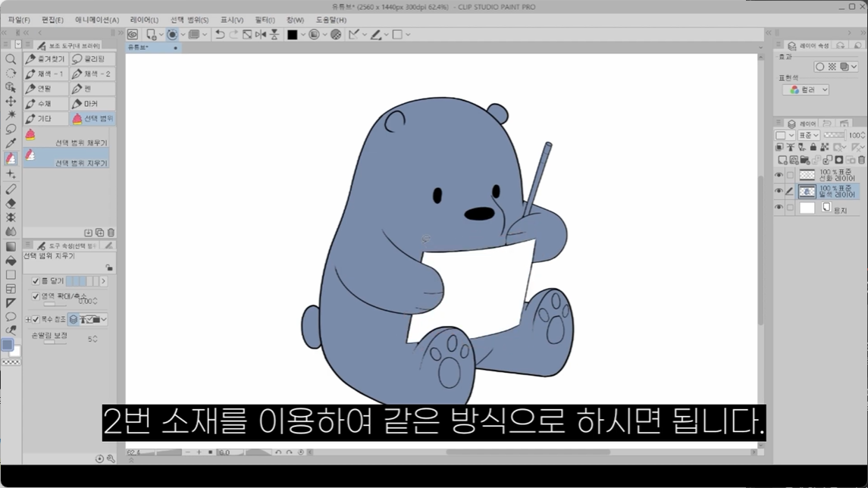This screenshot has height=488, width=868.
Task: Duplicate sub tool icon in sub tool panel
Action: click(x=99, y=233)
